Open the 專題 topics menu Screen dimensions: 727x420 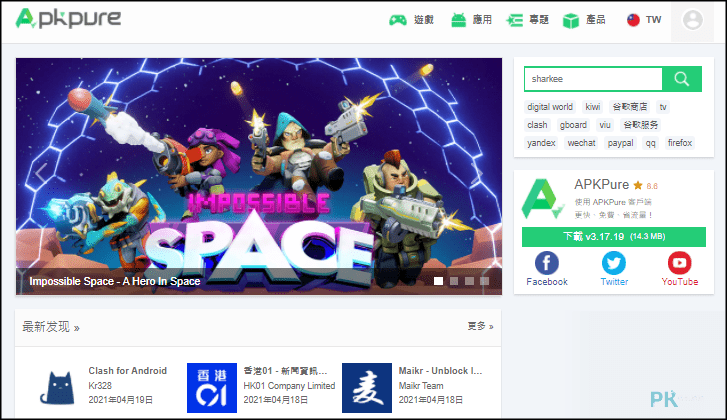point(528,20)
